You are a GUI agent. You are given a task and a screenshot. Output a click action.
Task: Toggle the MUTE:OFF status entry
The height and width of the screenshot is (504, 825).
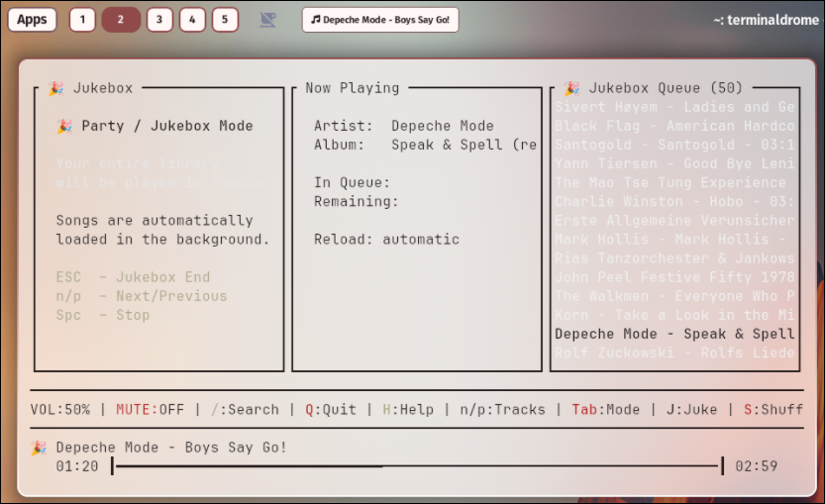tap(150, 410)
